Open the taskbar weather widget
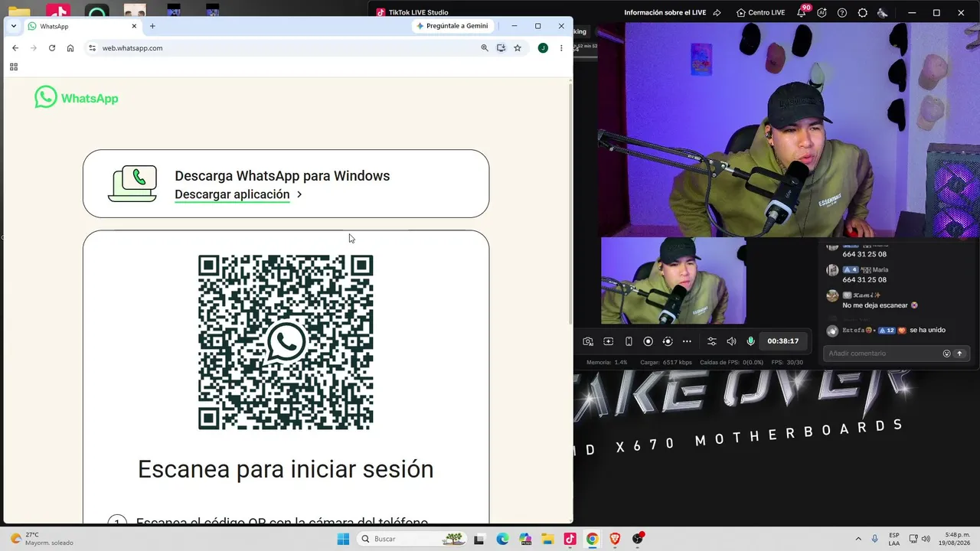Screen dimensions: 980x551 (x=42, y=539)
